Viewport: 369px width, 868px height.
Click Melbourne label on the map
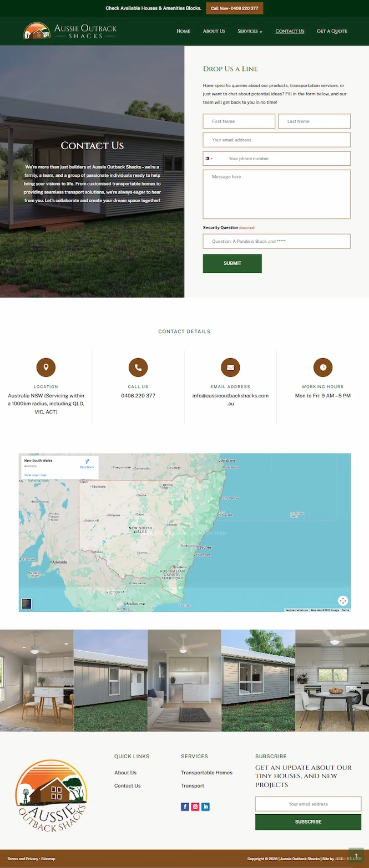[135, 603]
